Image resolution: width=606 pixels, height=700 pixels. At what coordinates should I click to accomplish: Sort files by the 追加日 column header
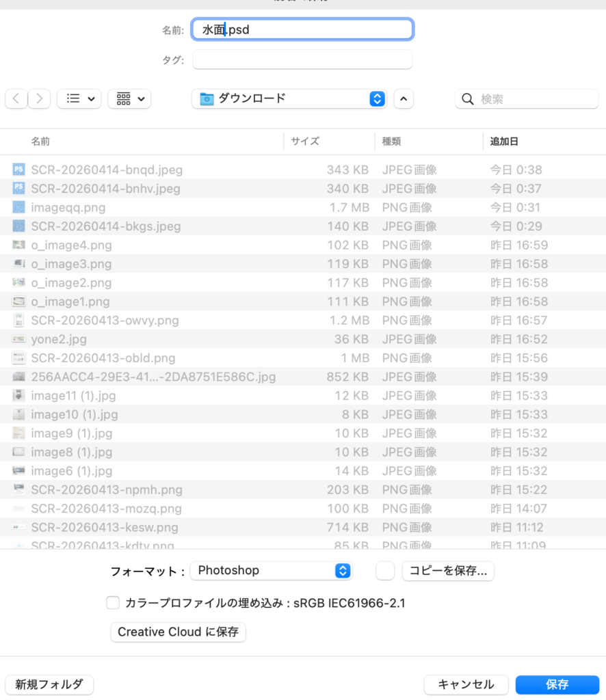(x=504, y=142)
